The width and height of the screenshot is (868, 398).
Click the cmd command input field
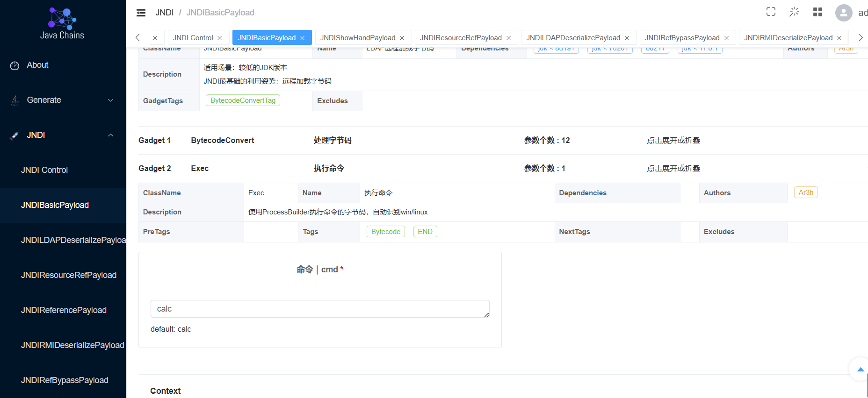[x=320, y=309]
